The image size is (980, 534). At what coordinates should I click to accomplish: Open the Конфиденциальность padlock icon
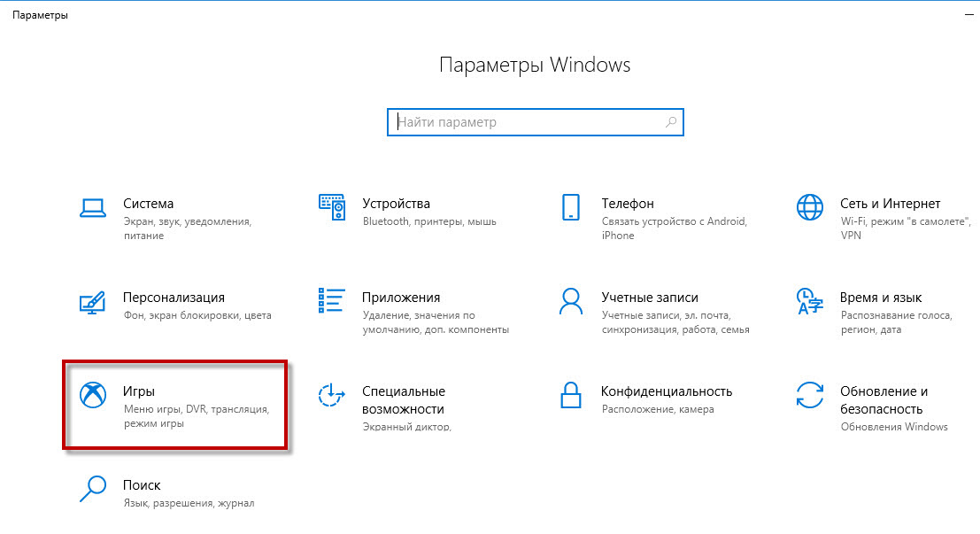pos(571,395)
